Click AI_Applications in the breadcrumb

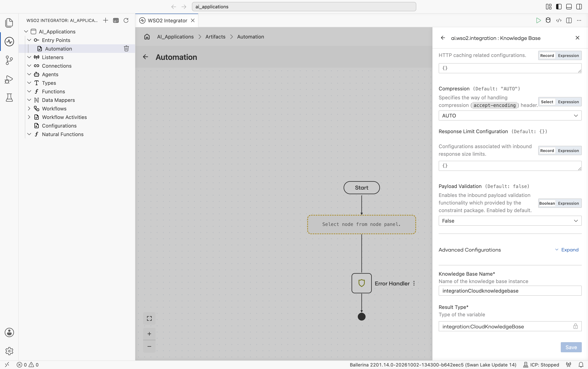(175, 37)
